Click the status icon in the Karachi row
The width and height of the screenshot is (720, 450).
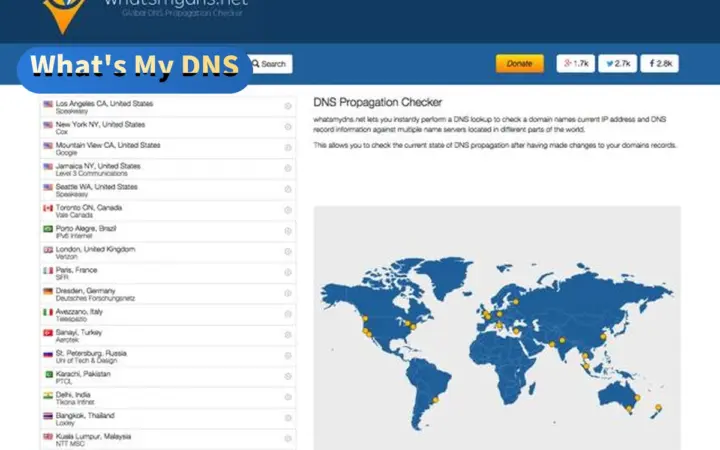pyautogui.click(x=288, y=376)
